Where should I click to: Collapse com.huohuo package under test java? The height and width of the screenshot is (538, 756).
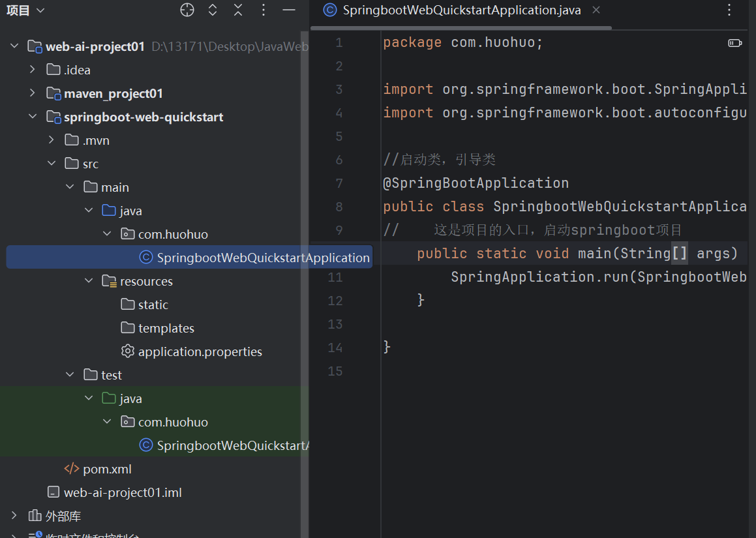pos(107,422)
